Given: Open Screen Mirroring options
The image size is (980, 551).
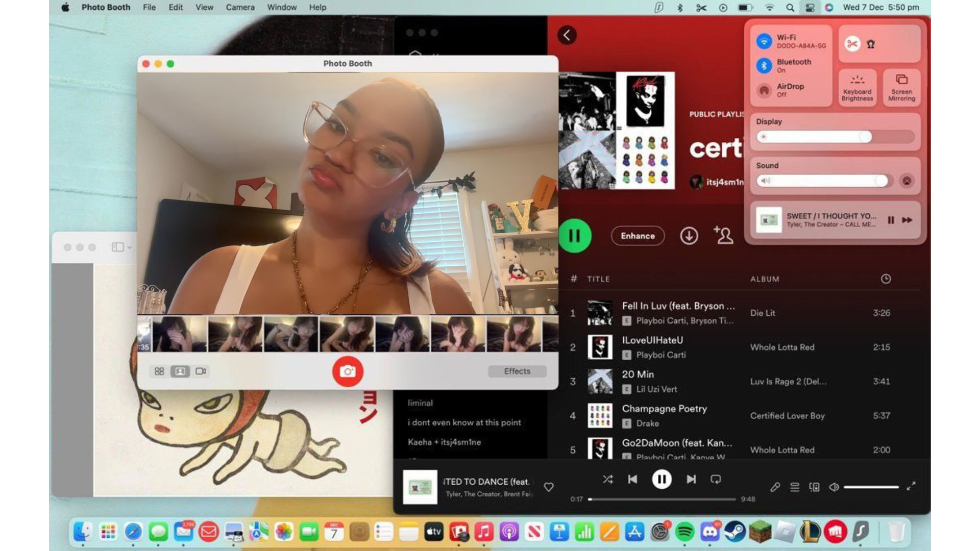Looking at the screenshot, I should [901, 87].
